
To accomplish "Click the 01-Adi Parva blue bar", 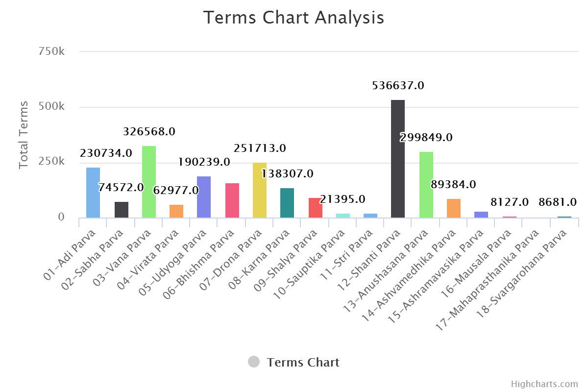I will click(x=93, y=193).
